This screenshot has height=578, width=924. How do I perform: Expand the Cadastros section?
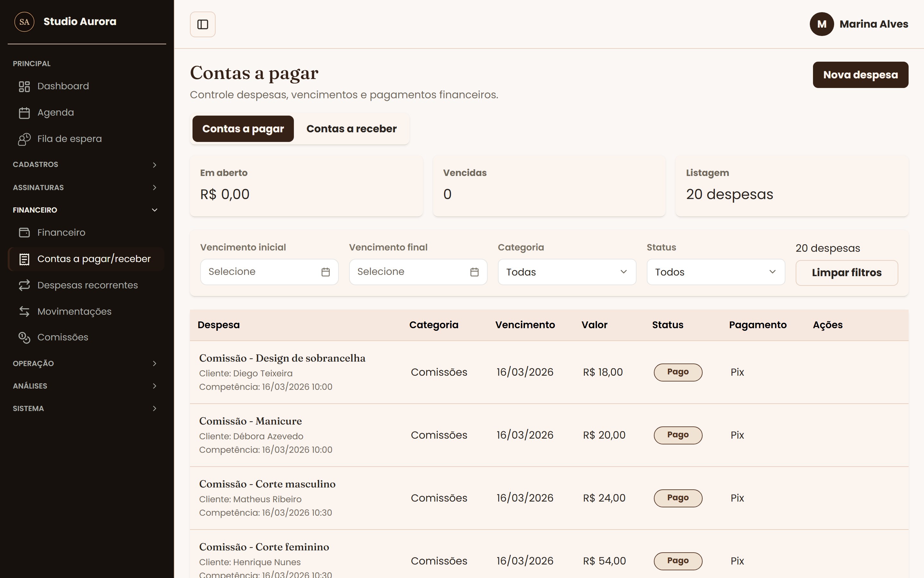pyautogui.click(x=86, y=165)
